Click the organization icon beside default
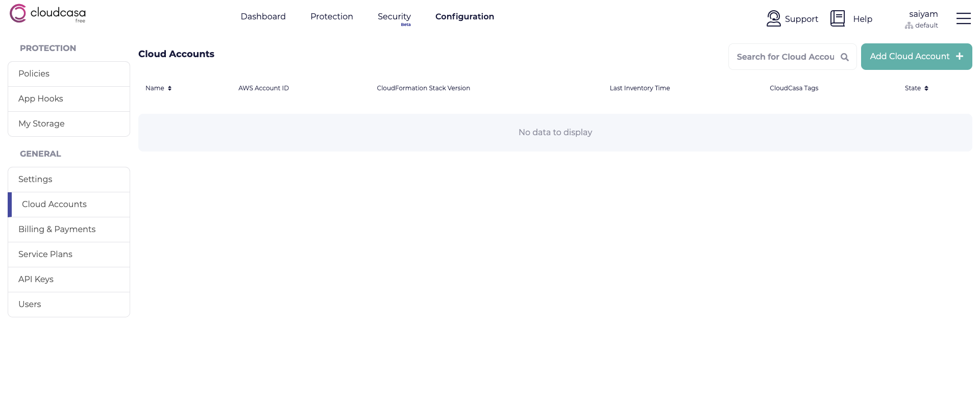Screen dimensions: 980x402 click(x=909, y=26)
